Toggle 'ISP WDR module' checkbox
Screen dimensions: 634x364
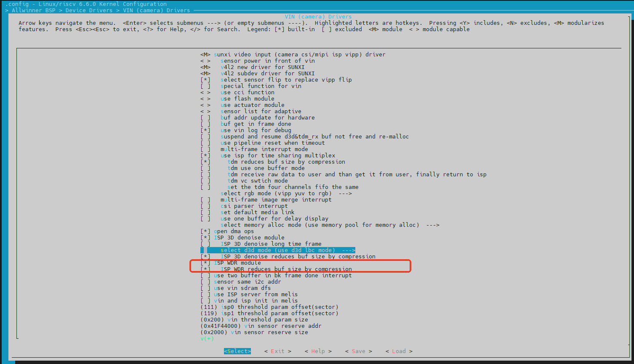(237, 263)
